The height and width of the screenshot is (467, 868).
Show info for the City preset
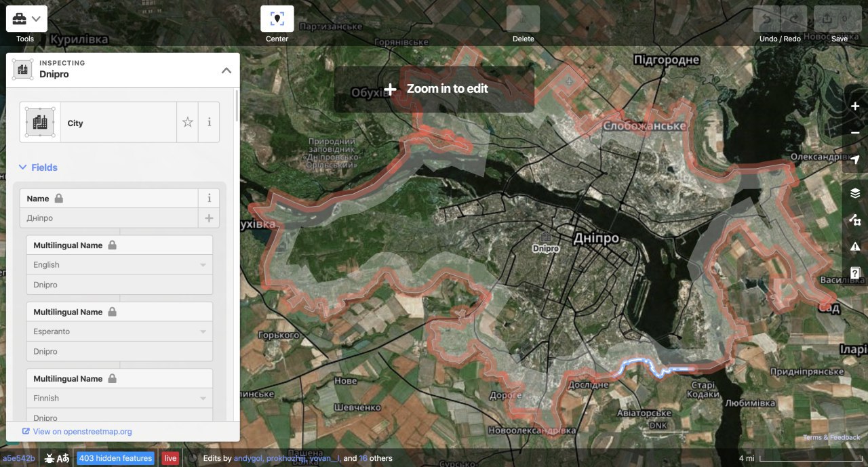(x=209, y=123)
